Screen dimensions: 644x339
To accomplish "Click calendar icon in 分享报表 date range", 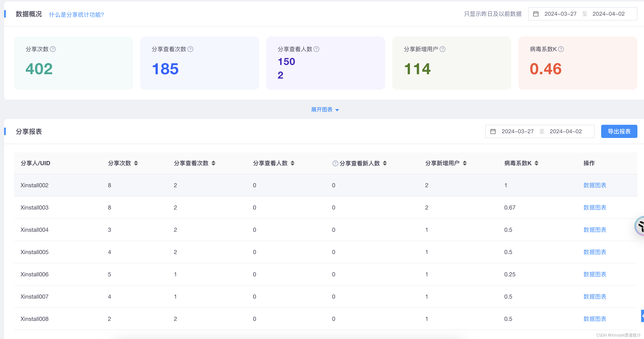I will pyautogui.click(x=493, y=131).
